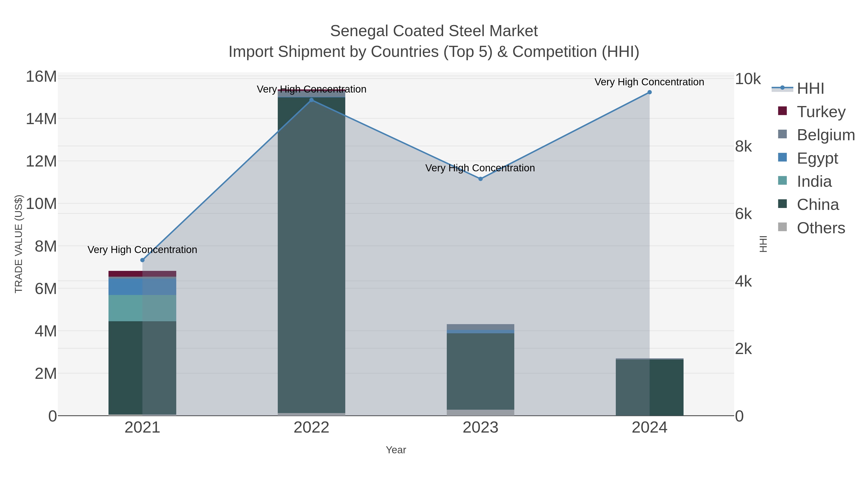Click the 2023 Very High Concentration annotation

(x=480, y=168)
